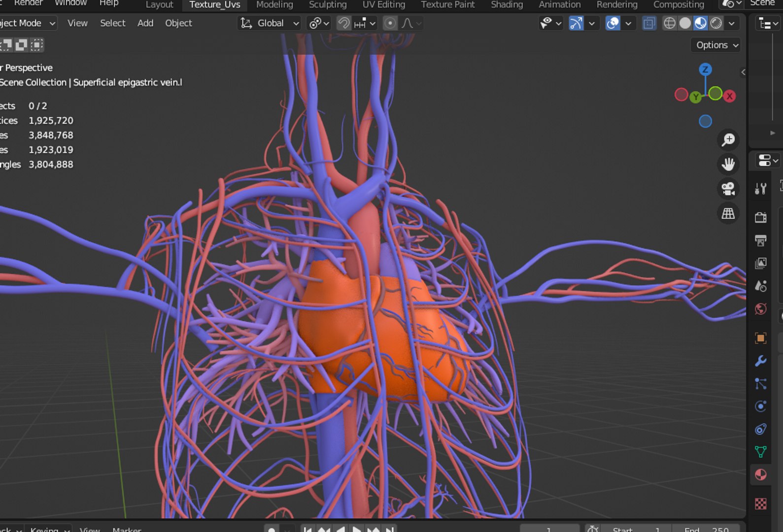783x532 pixels.
Task: Click the zoom magnifier viewport icon
Action: click(x=728, y=140)
